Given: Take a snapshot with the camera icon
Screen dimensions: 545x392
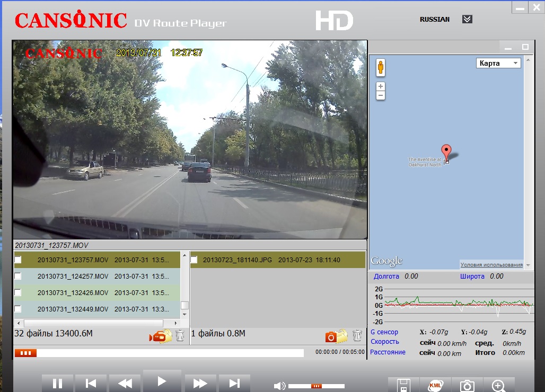Looking at the screenshot, I should [467, 386].
